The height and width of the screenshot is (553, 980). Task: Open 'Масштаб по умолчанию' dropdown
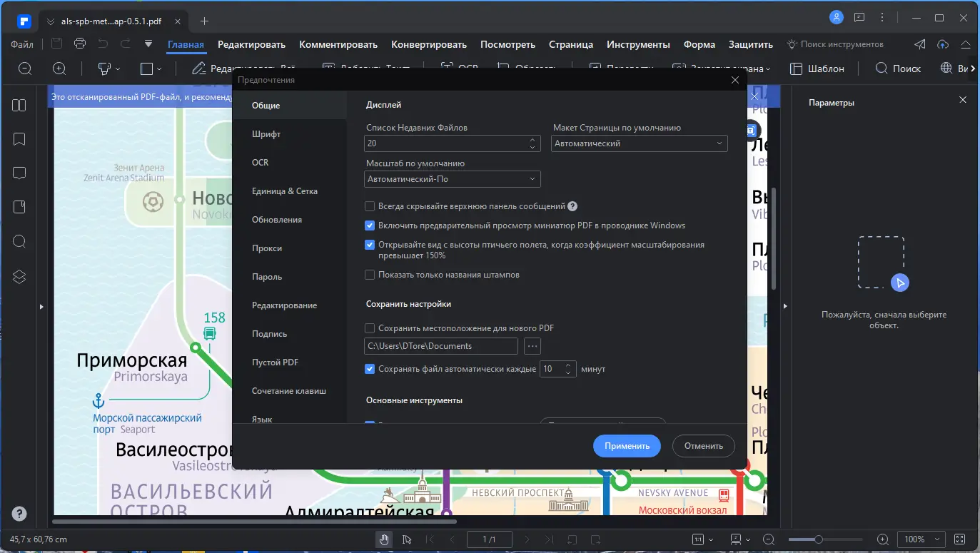pos(453,179)
